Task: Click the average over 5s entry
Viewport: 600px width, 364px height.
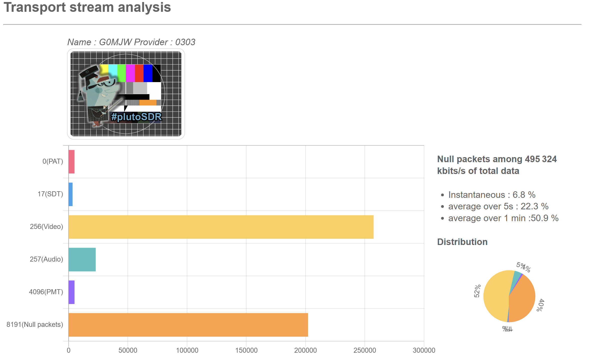Action: (x=498, y=206)
